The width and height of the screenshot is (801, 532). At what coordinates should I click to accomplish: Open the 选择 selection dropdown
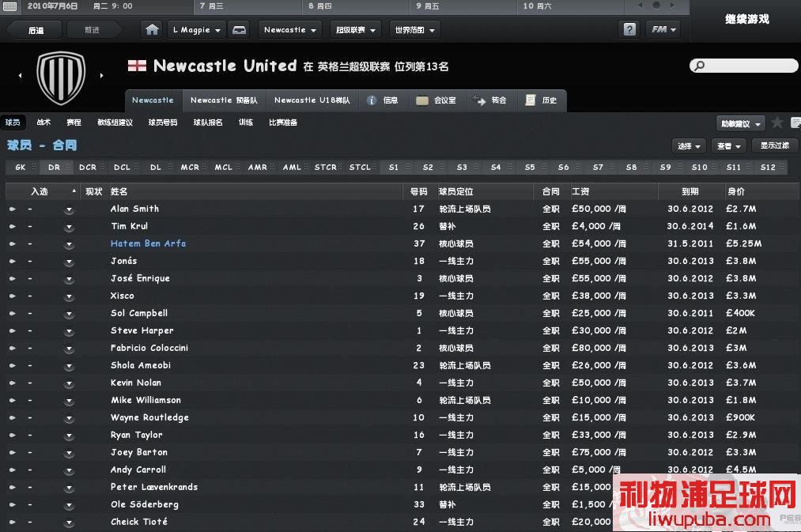tap(689, 146)
